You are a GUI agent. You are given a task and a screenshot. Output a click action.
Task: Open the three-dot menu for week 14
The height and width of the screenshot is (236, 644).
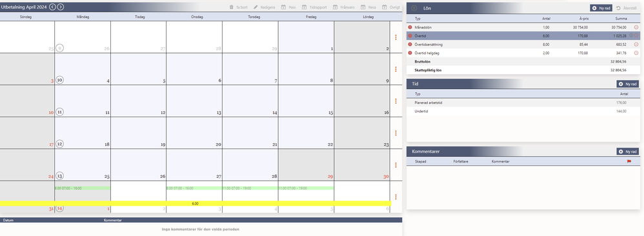[396, 197]
